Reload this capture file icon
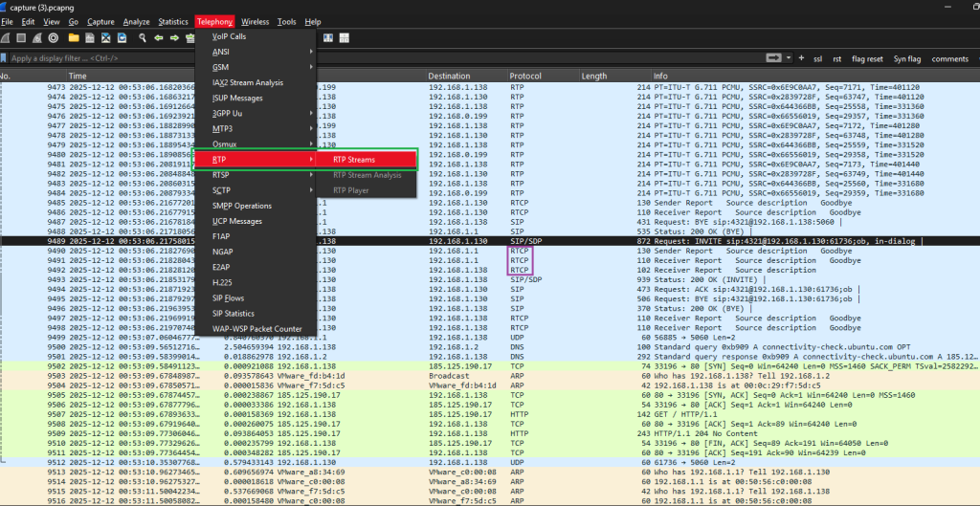 coord(122,38)
